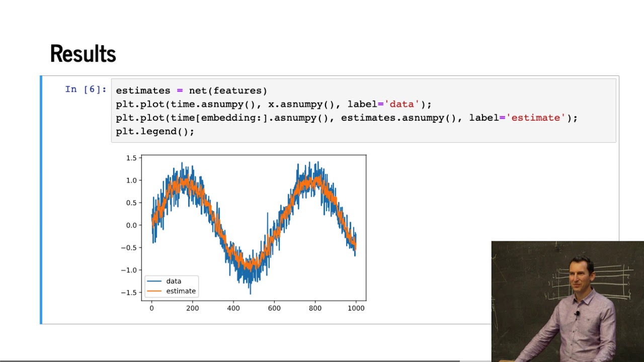This screenshot has height=362, width=644.
Task: Click the y-axis tick label -1.5
Action: click(129, 293)
